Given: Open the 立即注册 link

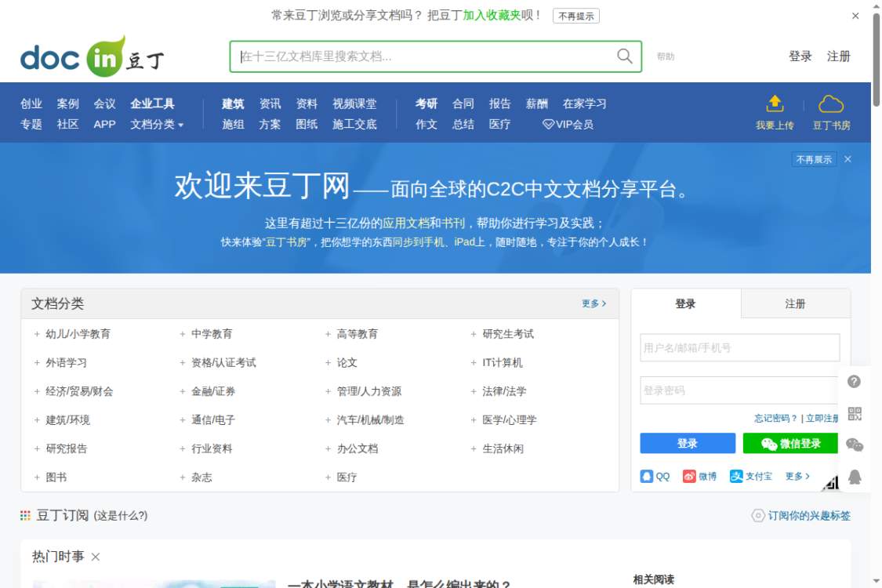Looking at the screenshot, I should [x=822, y=418].
